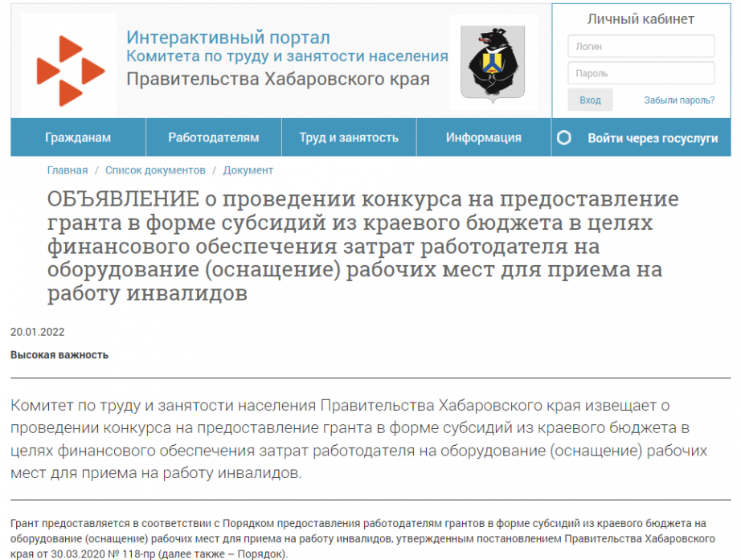The image size is (741, 560).
Task: Click the Khabarovsk Krai bear coat of arms
Action: (x=493, y=63)
